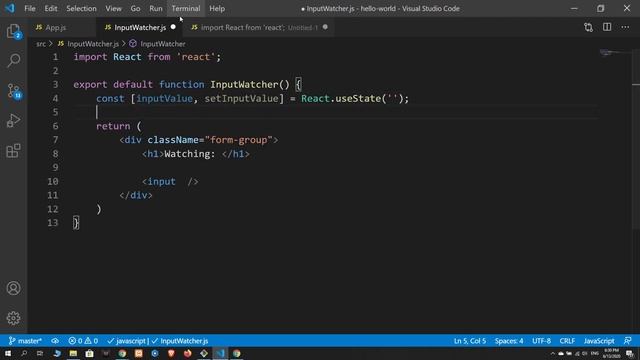Switch to the App.js tab
The image size is (640, 360).
point(61,27)
